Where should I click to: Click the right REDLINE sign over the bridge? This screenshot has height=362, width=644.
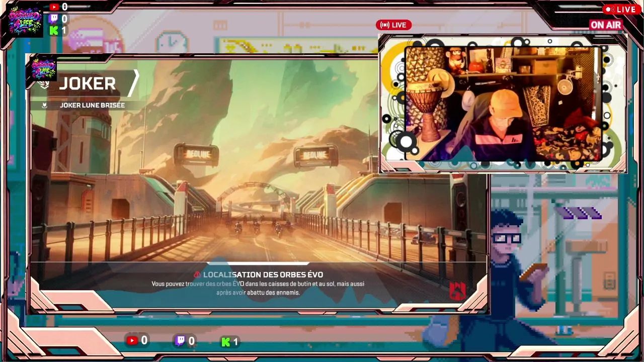315,156
